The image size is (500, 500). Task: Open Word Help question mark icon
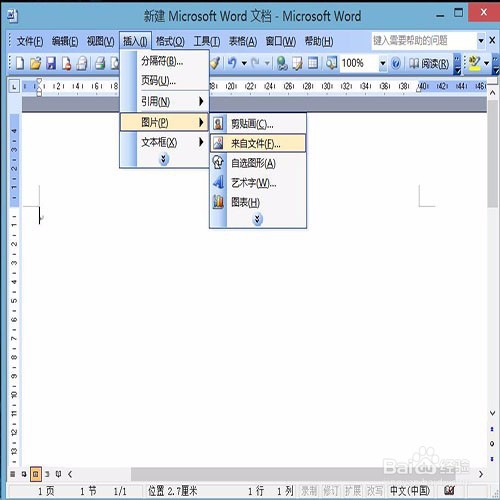point(396,63)
